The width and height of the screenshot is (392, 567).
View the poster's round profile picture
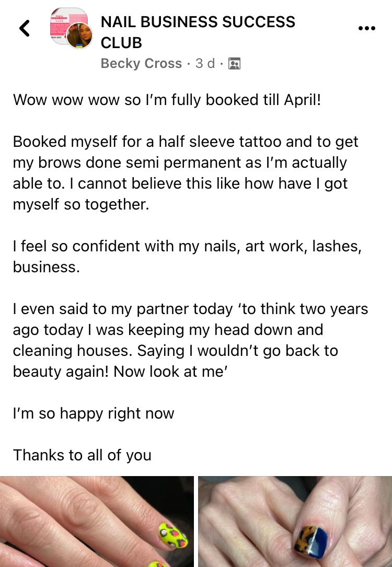pyautogui.click(x=79, y=36)
